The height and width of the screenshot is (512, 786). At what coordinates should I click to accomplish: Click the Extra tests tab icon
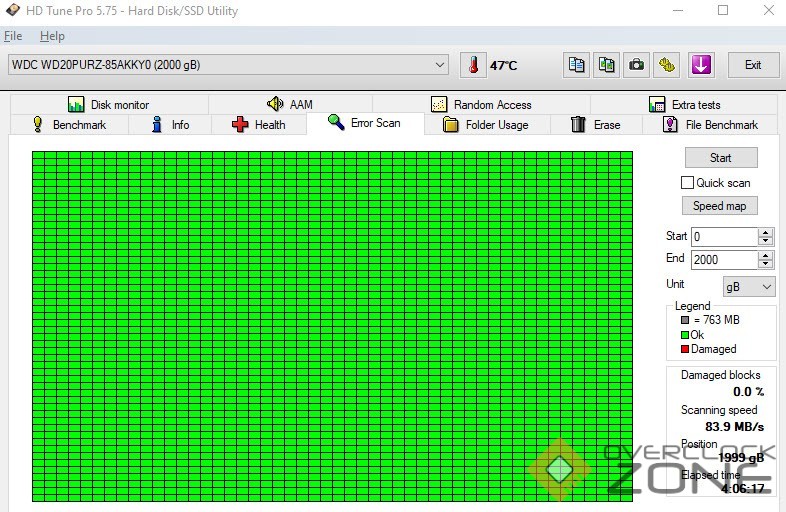657,104
